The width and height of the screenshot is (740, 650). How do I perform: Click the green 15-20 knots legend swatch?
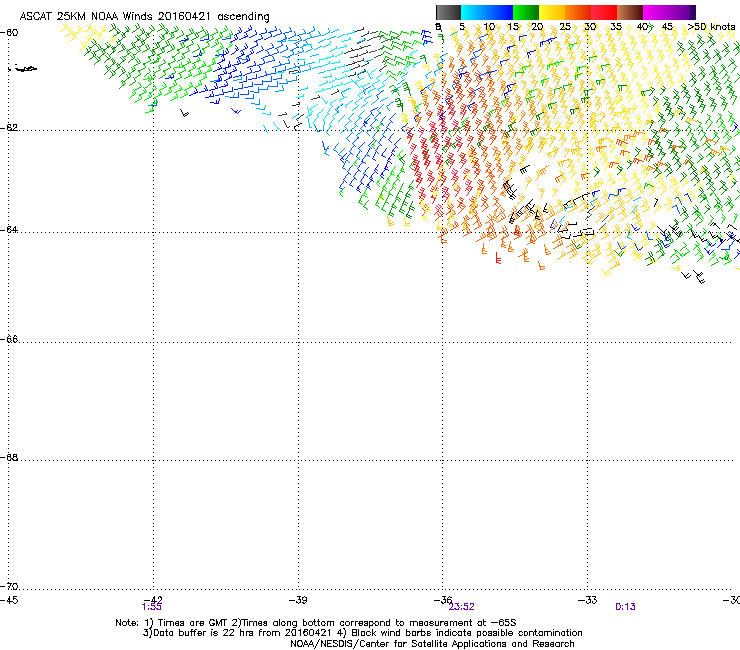tap(526, 12)
